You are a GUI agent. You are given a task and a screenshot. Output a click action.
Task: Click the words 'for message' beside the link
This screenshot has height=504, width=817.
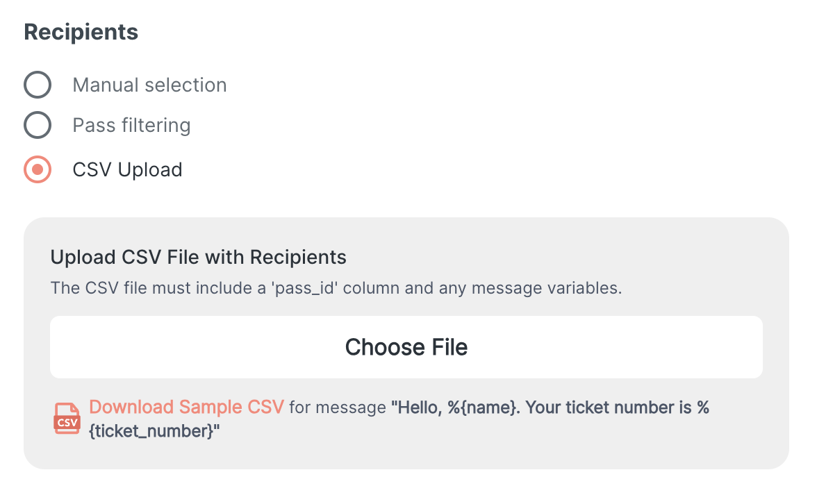(337, 408)
